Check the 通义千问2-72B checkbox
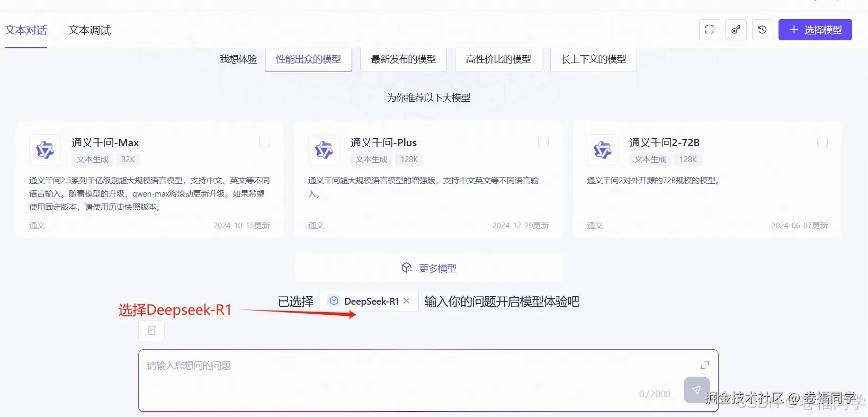Image resolution: width=868 pixels, height=417 pixels. (x=822, y=142)
